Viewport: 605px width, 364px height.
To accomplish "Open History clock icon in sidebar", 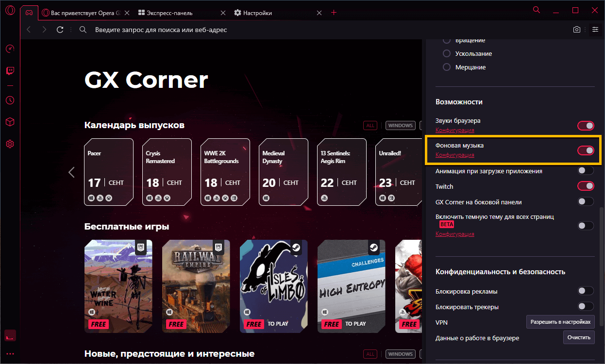I will (10, 100).
